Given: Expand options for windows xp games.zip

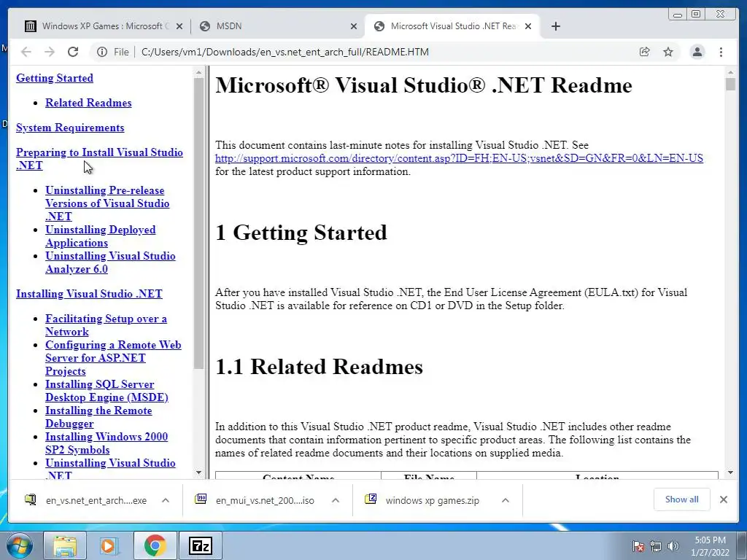Looking at the screenshot, I should tap(506, 500).
